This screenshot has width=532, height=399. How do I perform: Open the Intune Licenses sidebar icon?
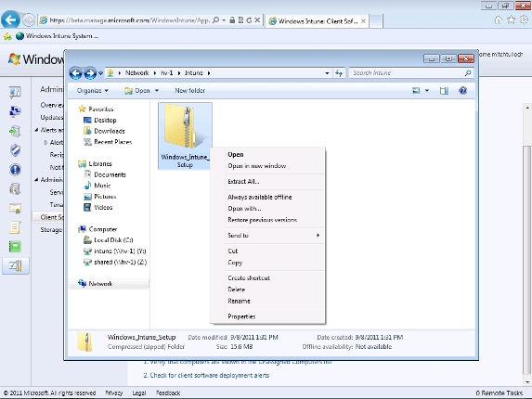[x=15, y=208]
